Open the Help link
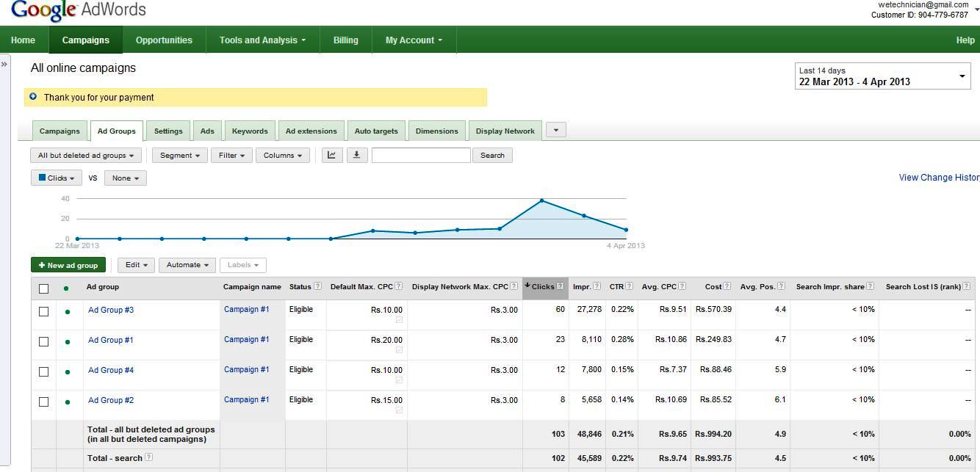This screenshot has height=472, width=980. pyautogui.click(x=965, y=40)
